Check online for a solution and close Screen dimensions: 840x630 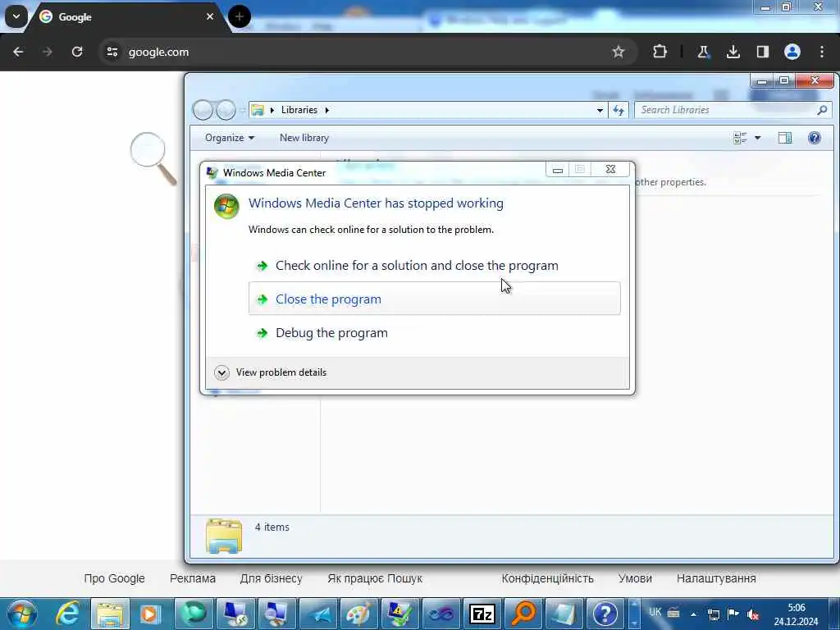pos(416,265)
